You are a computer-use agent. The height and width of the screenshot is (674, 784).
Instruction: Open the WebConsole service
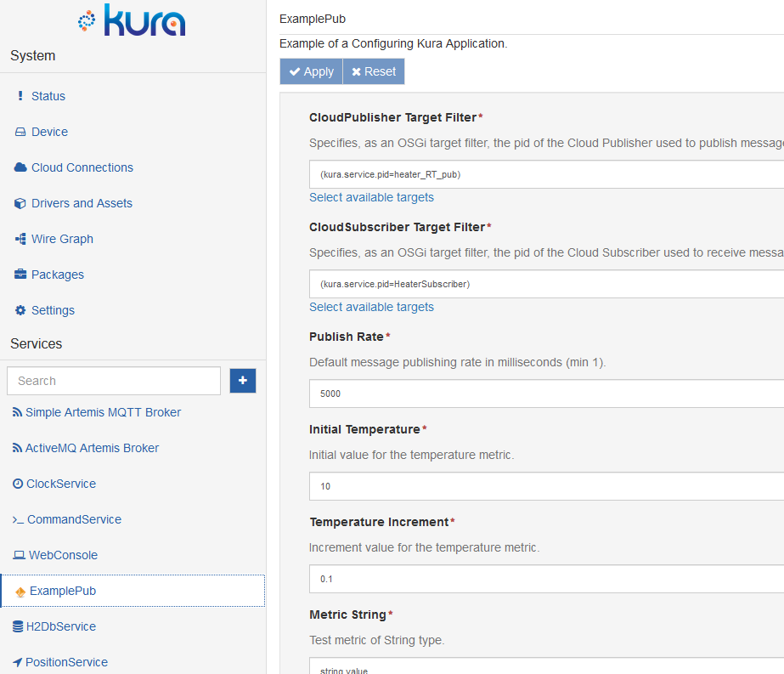pos(63,555)
